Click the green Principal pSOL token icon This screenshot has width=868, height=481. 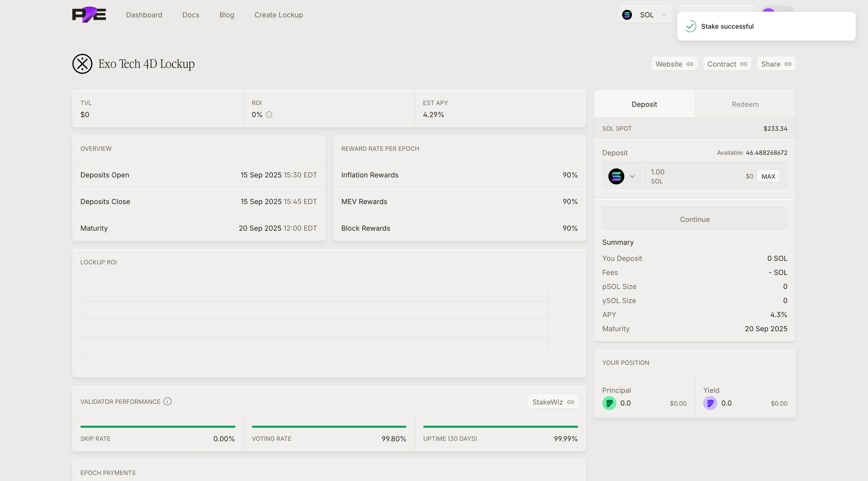point(609,403)
